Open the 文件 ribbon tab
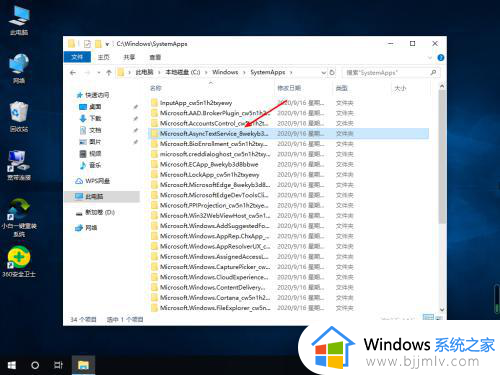The height and width of the screenshot is (375, 500). [77, 57]
